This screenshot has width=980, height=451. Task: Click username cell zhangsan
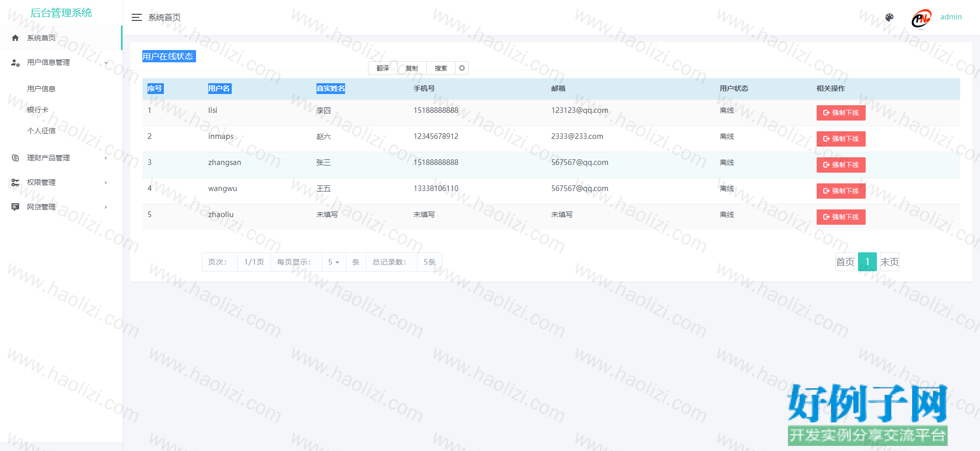point(225,162)
